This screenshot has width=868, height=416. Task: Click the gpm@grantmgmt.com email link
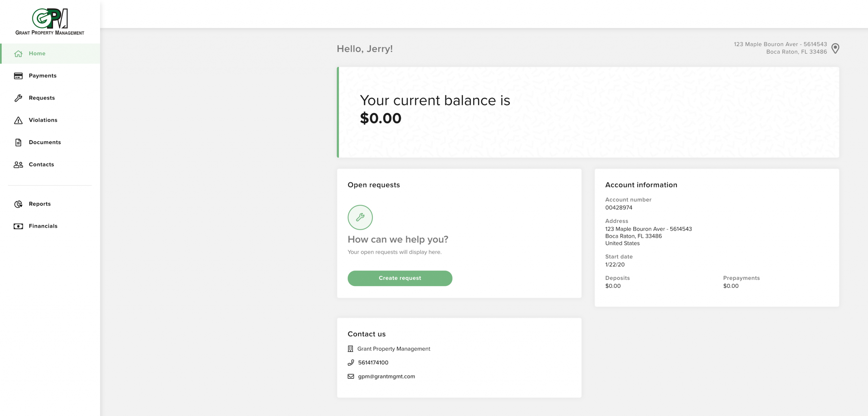pyautogui.click(x=386, y=376)
